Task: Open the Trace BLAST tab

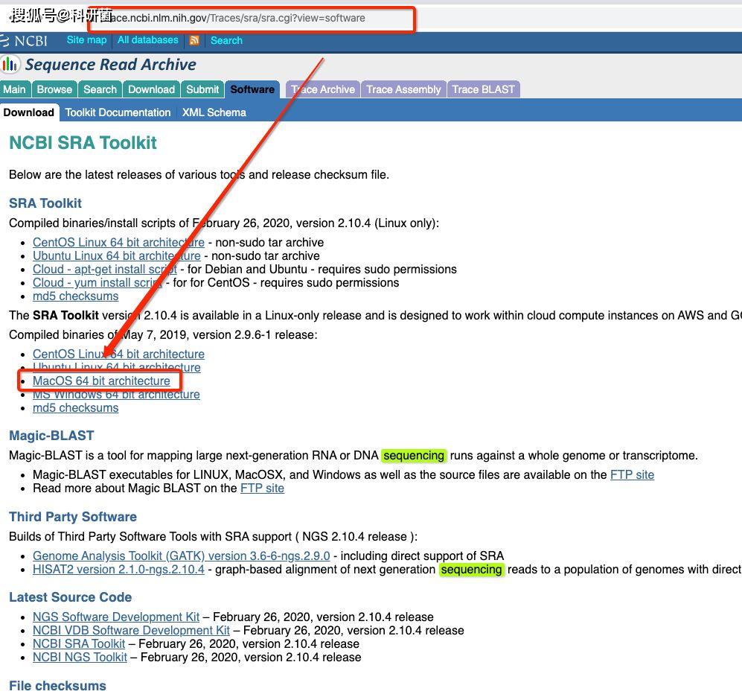Action: 483,89
